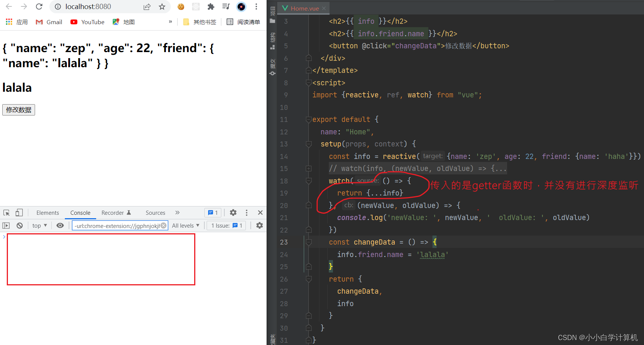Bookmark this page with the star icon

pos(162,6)
